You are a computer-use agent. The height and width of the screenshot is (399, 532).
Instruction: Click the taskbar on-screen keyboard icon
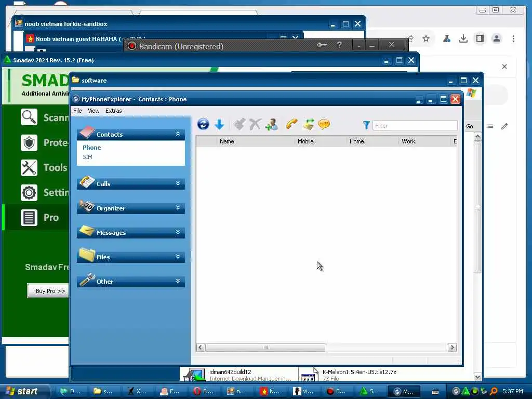coord(435,392)
